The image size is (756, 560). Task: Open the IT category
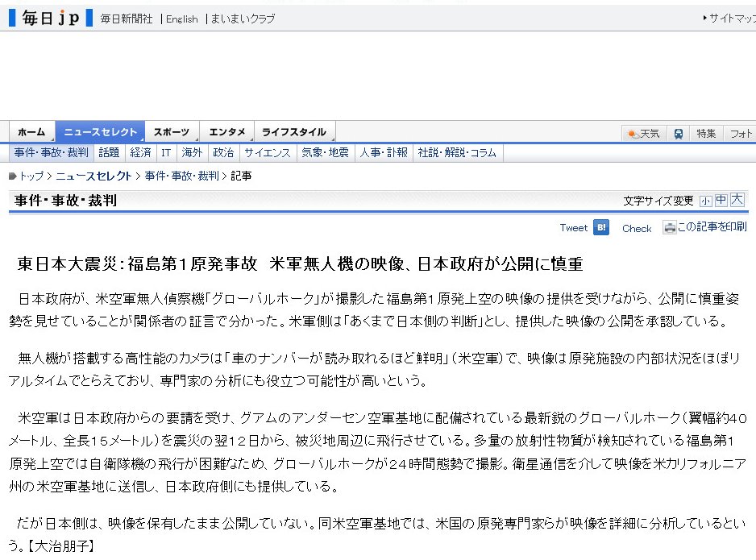166,153
